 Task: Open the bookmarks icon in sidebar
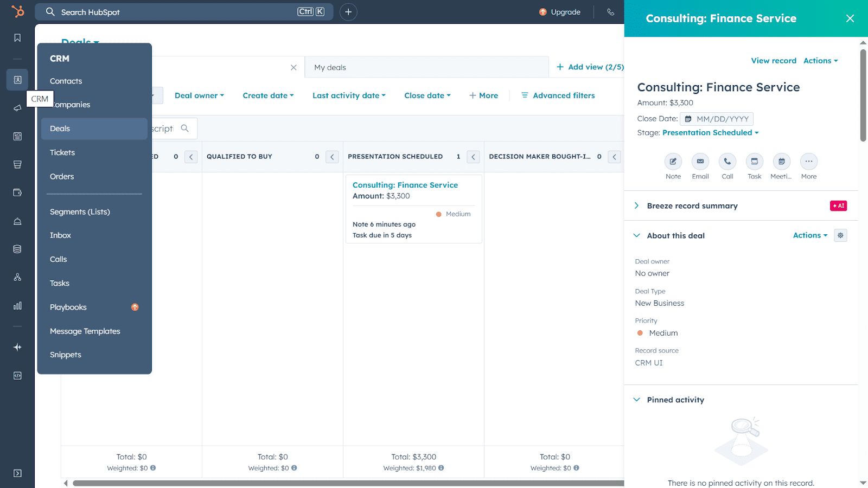click(17, 38)
